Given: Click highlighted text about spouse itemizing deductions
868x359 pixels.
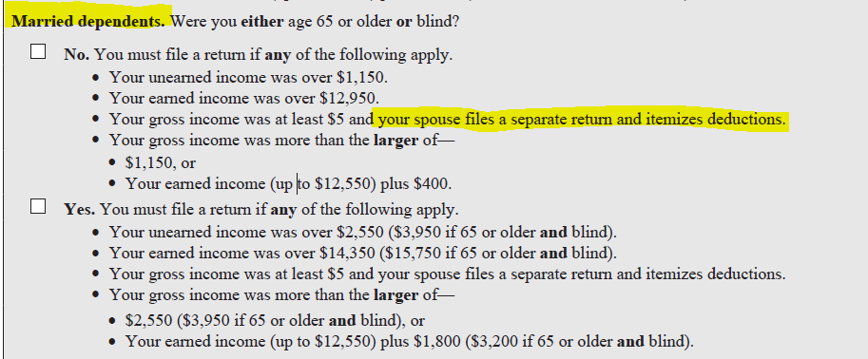Looking at the screenshot, I should [582, 120].
